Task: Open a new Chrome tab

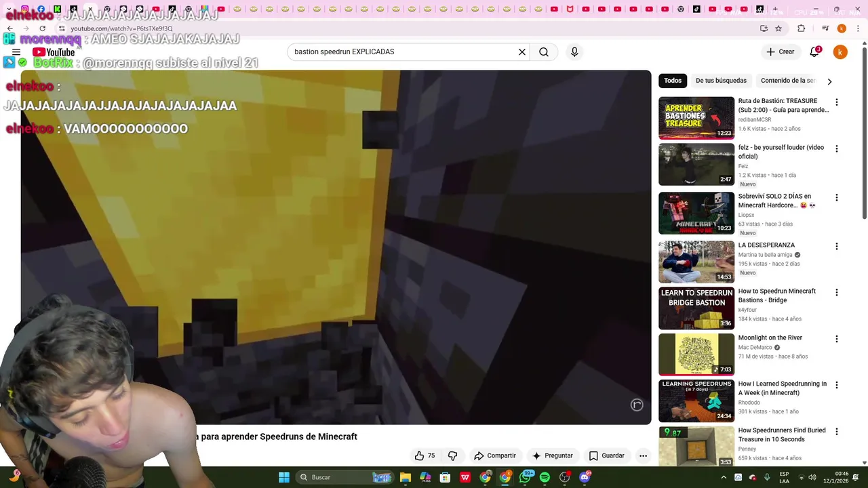Action: click(775, 9)
